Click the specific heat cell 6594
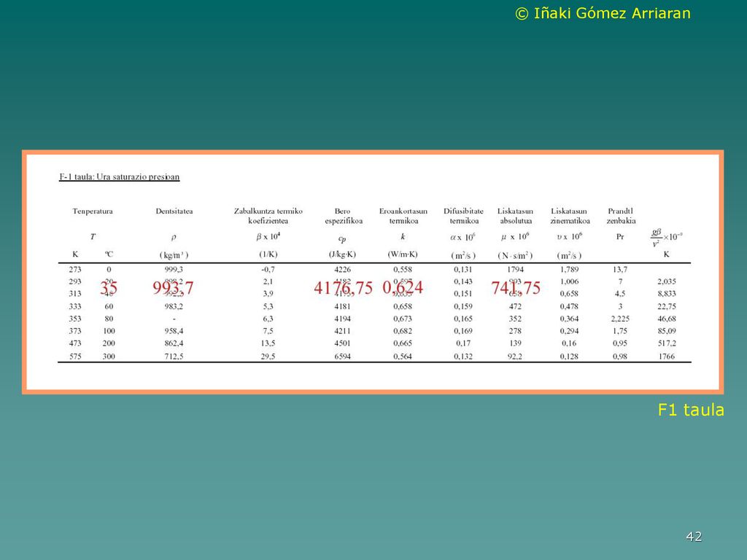The height and width of the screenshot is (560, 747). [343, 356]
